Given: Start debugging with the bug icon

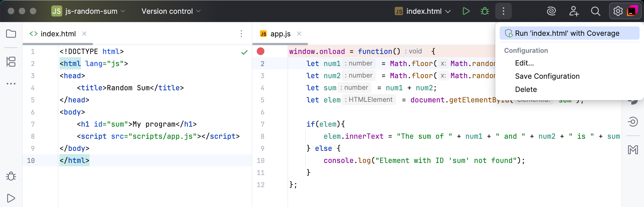Looking at the screenshot, I should click(485, 11).
